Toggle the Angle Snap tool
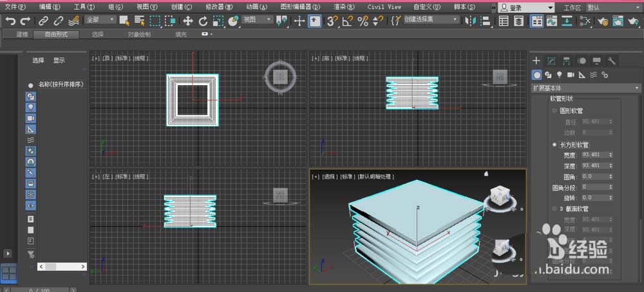Image resolution: width=644 pixels, height=292 pixels. point(348,21)
